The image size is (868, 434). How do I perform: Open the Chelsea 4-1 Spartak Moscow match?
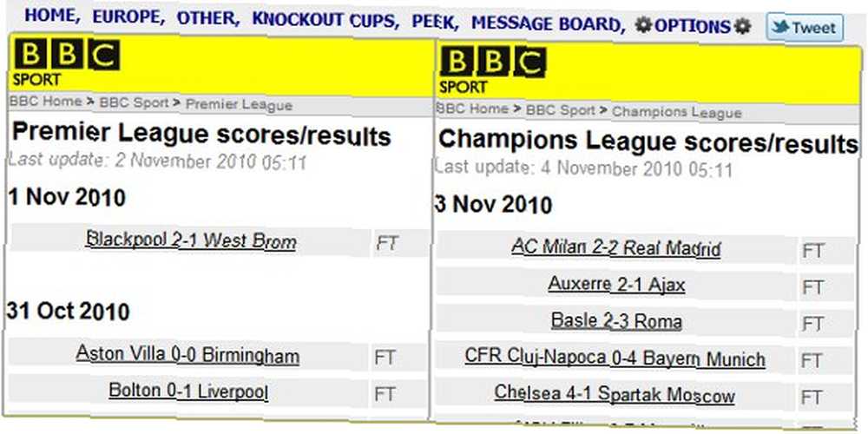click(615, 394)
